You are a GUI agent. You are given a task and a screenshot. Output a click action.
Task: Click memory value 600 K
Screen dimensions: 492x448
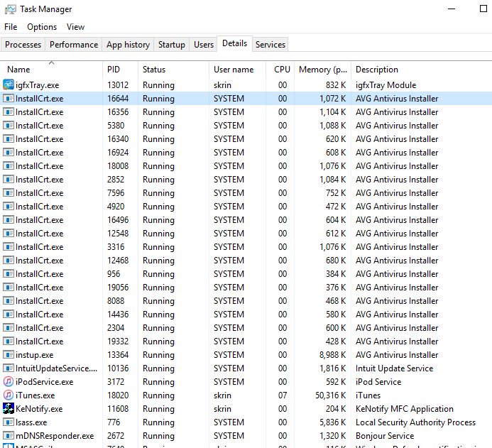336,328
